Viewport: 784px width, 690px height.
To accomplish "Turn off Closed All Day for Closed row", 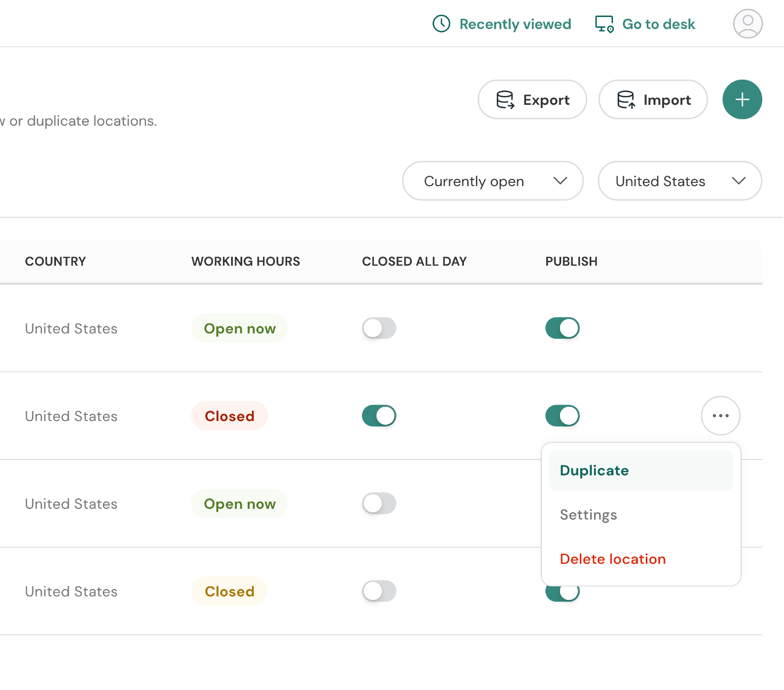I will click(379, 416).
